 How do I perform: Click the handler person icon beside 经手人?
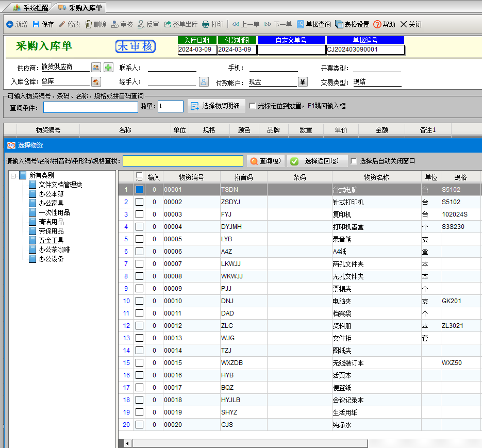click(204, 81)
